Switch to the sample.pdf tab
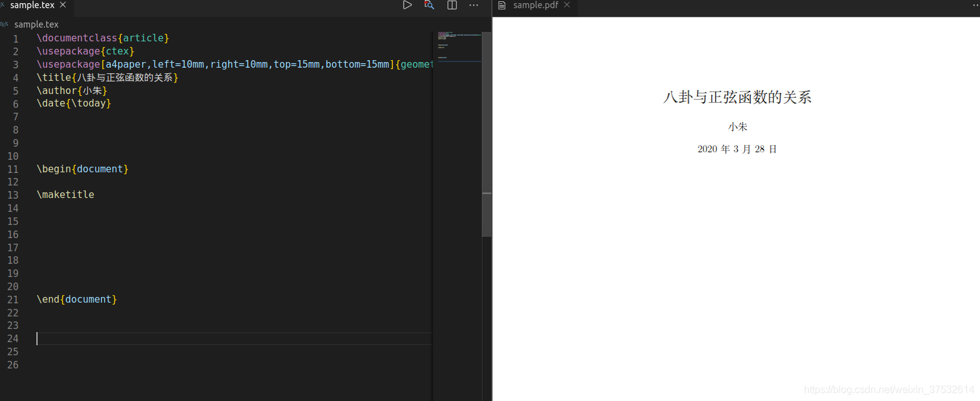The image size is (980, 401). (535, 5)
